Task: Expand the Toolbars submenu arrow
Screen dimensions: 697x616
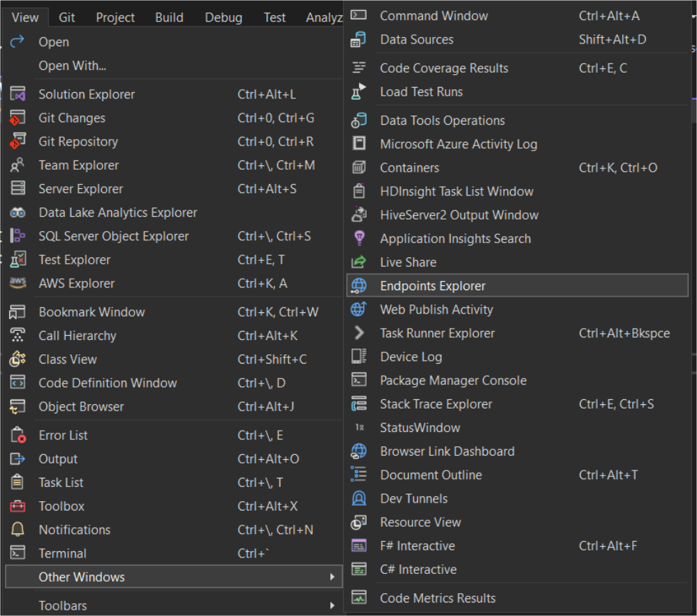Action: point(332,605)
